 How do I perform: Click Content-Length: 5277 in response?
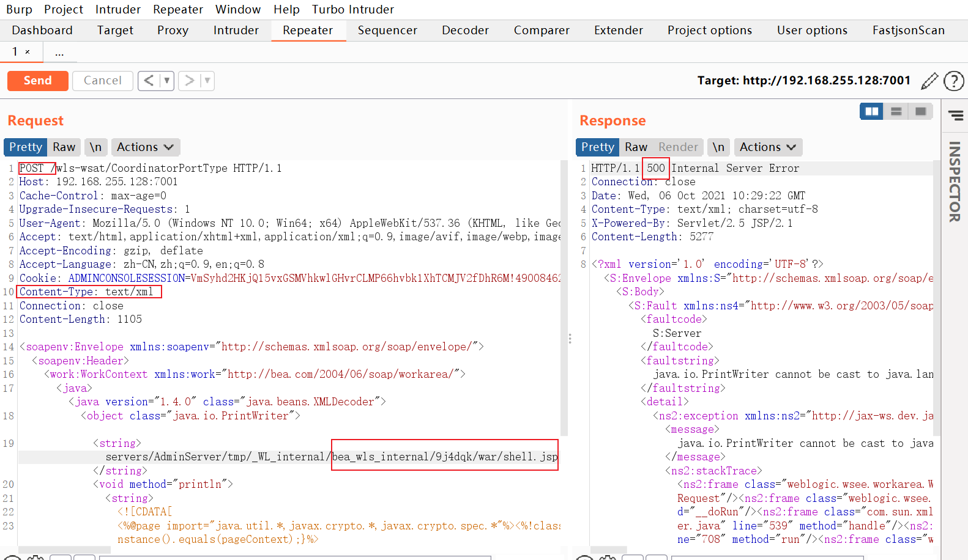point(652,237)
